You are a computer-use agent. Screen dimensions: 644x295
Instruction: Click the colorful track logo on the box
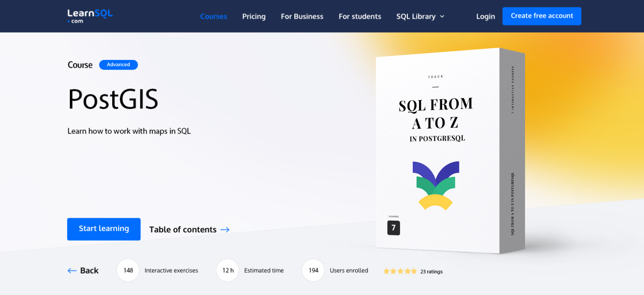coord(436,185)
